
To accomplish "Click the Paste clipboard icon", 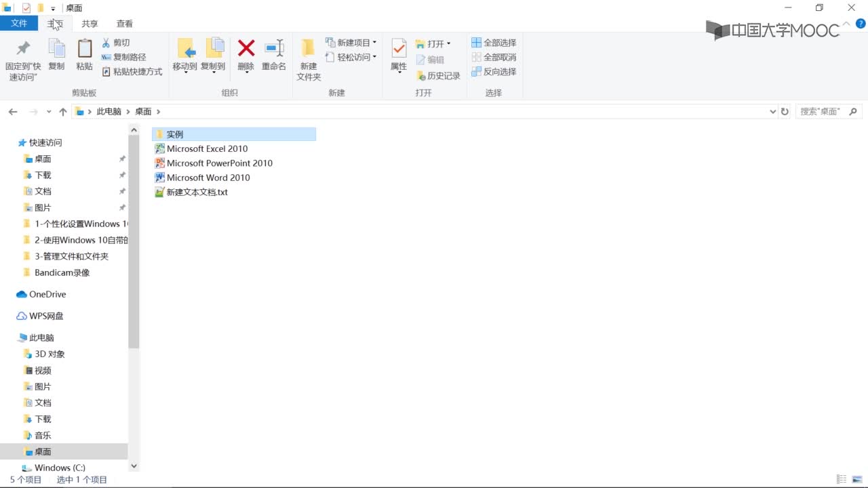I will coord(84,55).
